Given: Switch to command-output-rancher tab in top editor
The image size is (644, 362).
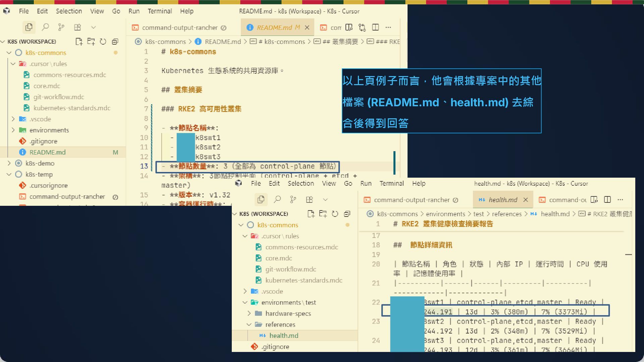Looking at the screenshot, I should (179, 27).
